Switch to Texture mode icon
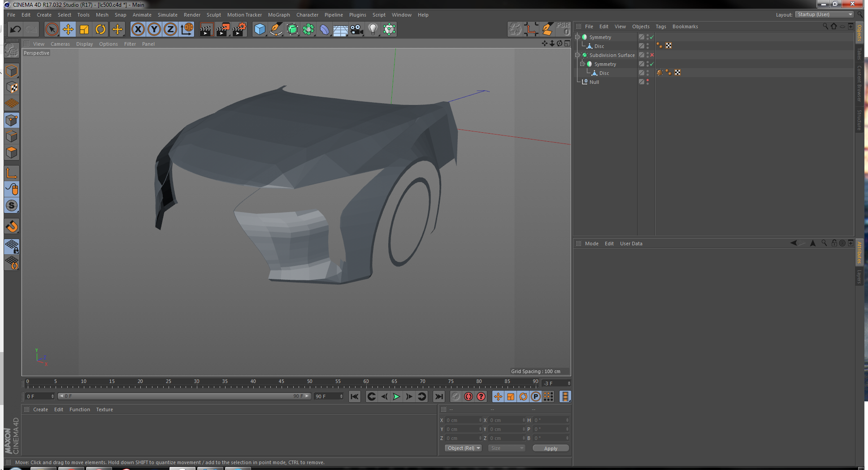Viewport: 868px width, 470px height. point(12,87)
